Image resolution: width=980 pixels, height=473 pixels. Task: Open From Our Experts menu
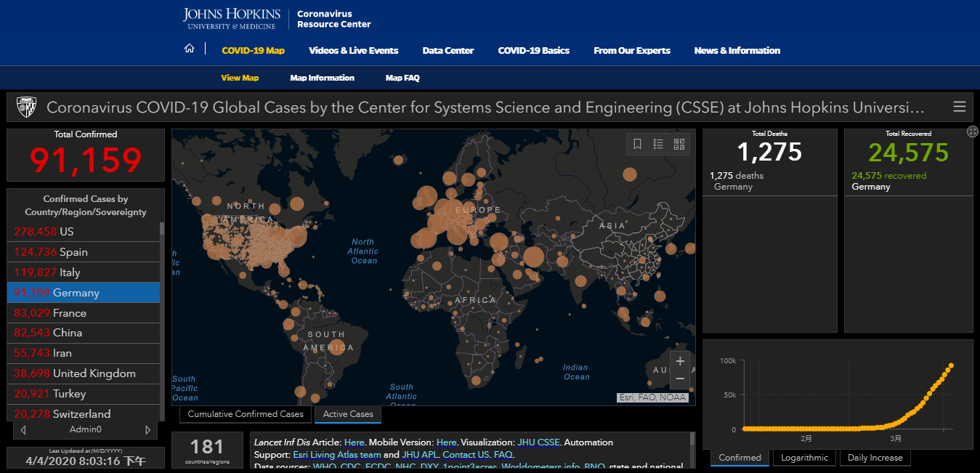tap(632, 51)
